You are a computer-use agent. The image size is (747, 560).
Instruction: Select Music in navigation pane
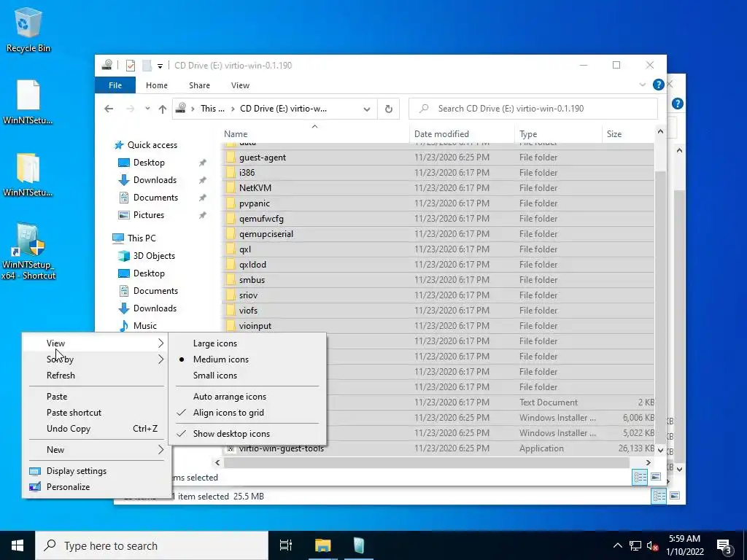pos(145,326)
